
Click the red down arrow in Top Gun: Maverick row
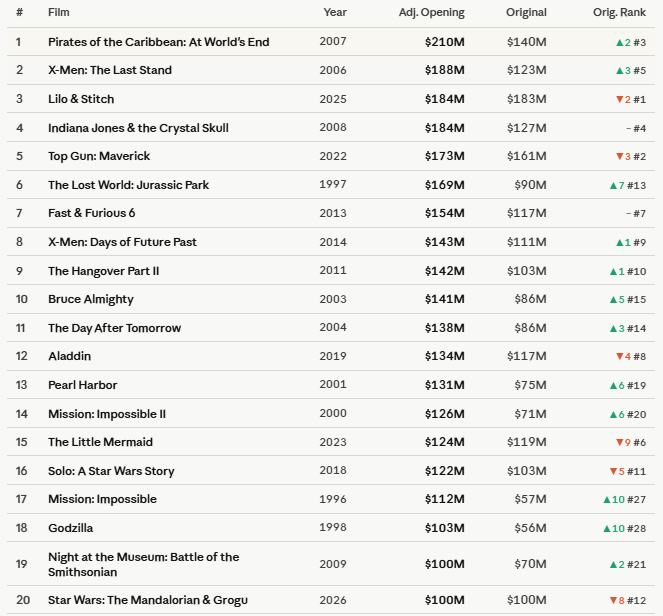[619, 156]
